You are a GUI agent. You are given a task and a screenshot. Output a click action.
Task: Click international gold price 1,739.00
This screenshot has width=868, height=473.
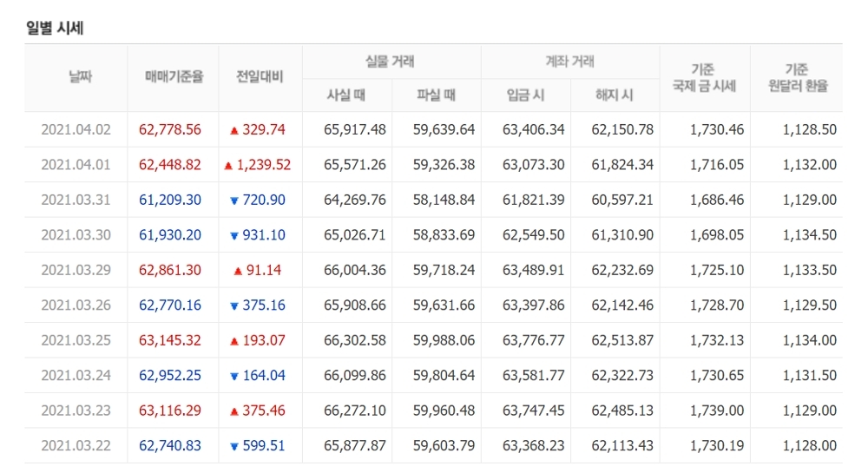[x=717, y=411]
